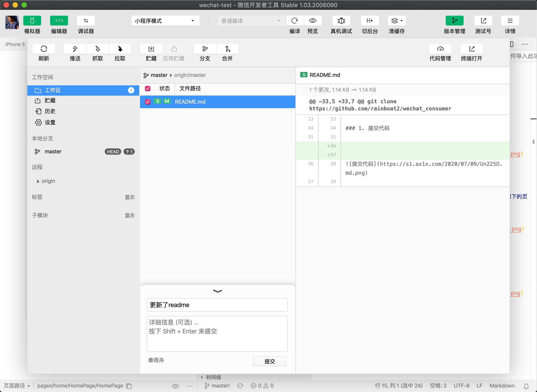The height and width of the screenshot is (392, 537).
Task: Toggle the select-all files checkbox
Action: (148, 89)
